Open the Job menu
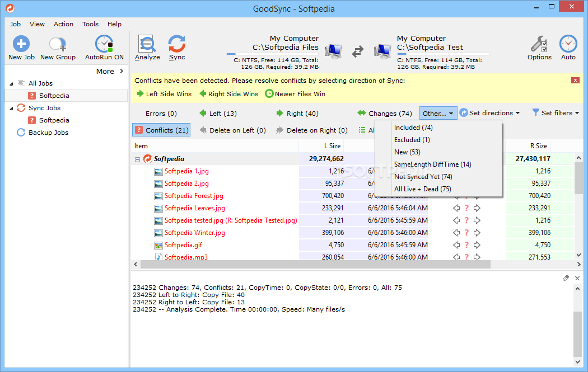The height and width of the screenshot is (372, 588). coord(15,24)
